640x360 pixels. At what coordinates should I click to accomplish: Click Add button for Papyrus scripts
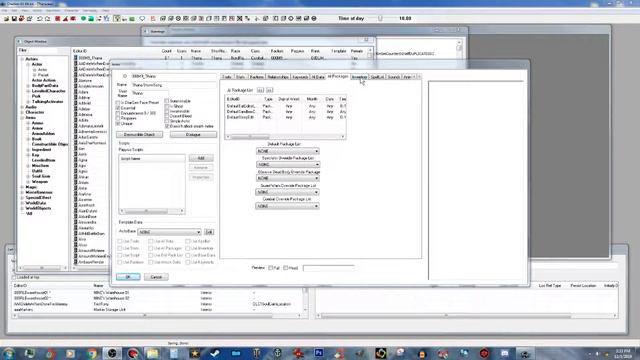[201, 158]
